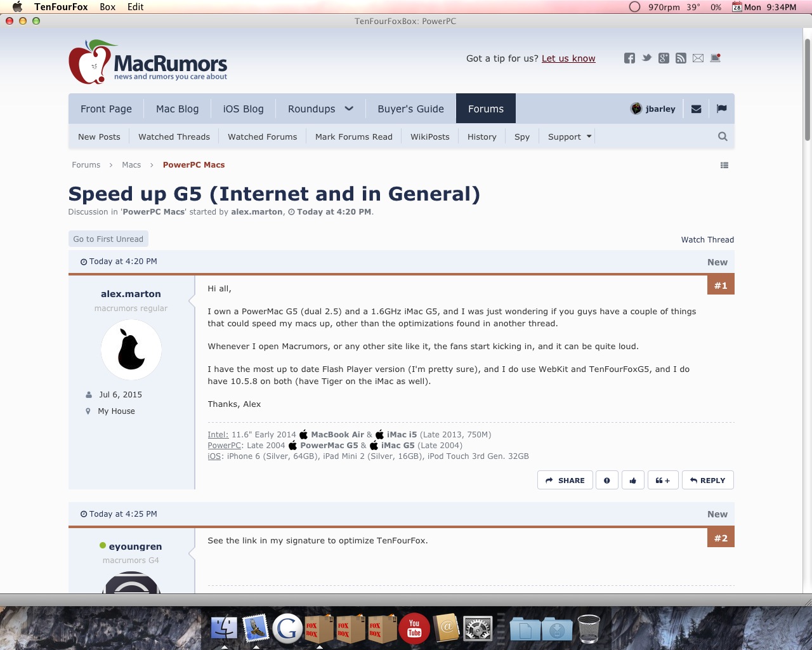Click Mark Forums Read
Screen dimensions: 812x650
(353, 136)
